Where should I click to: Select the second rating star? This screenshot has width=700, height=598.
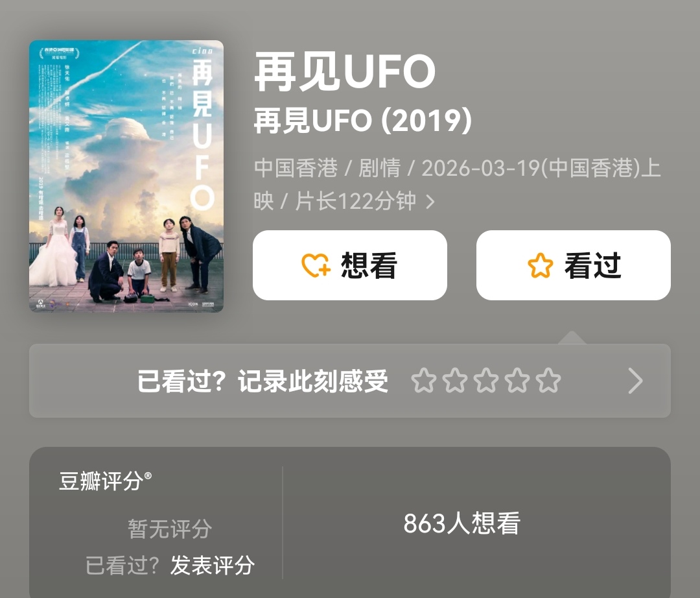(454, 381)
